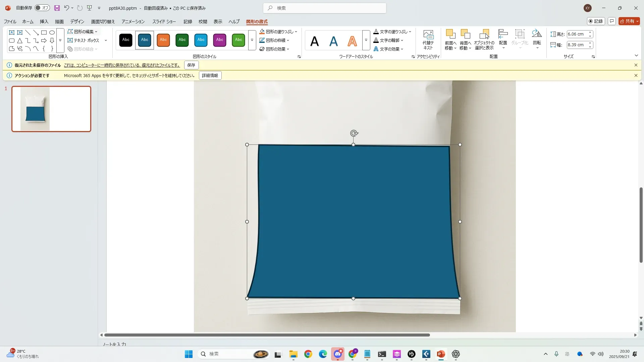644x362 pixels.
Task: Click the Undo arrow icon
Action: pyautogui.click(x=66, y=8)
